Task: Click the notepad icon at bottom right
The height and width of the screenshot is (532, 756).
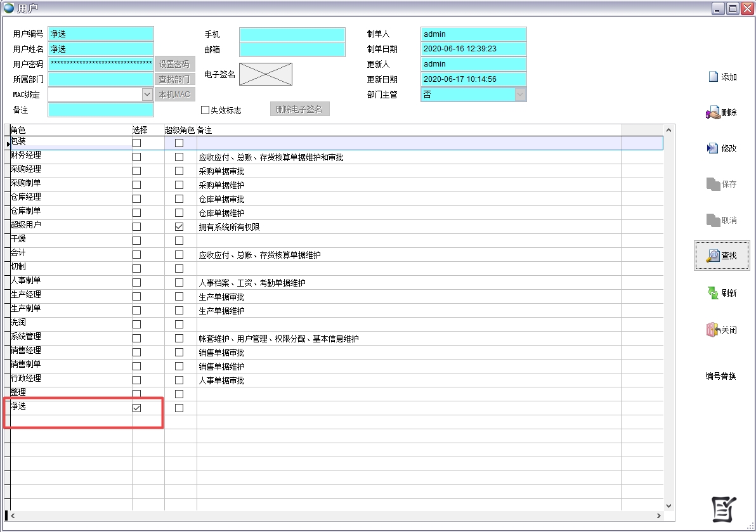Action: [723, 507]
